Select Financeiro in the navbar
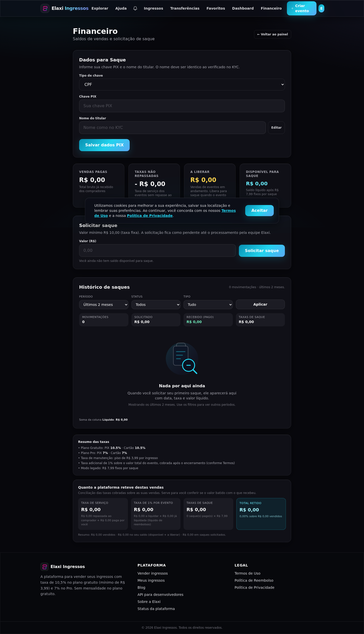Viewport: 364px width, 634px height. coord(271,8)
